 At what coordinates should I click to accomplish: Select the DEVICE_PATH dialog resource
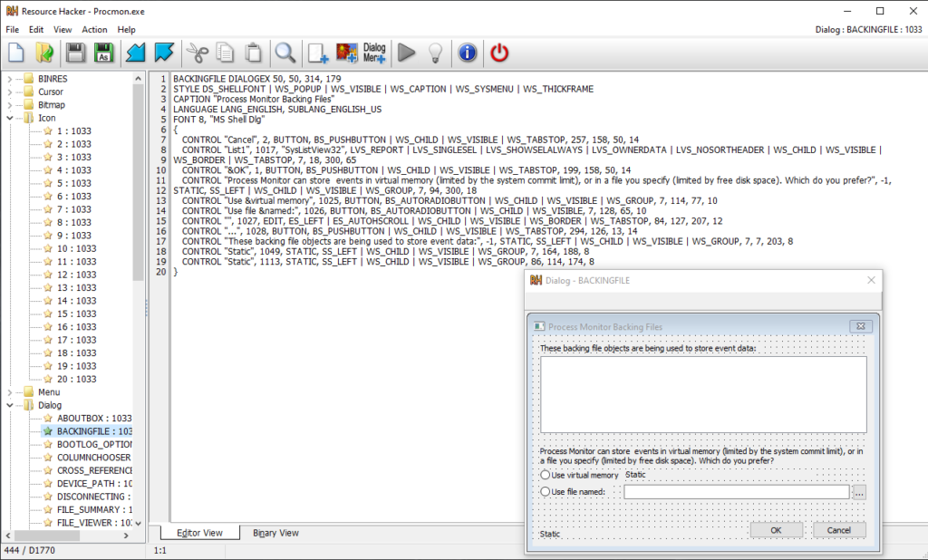94,483
